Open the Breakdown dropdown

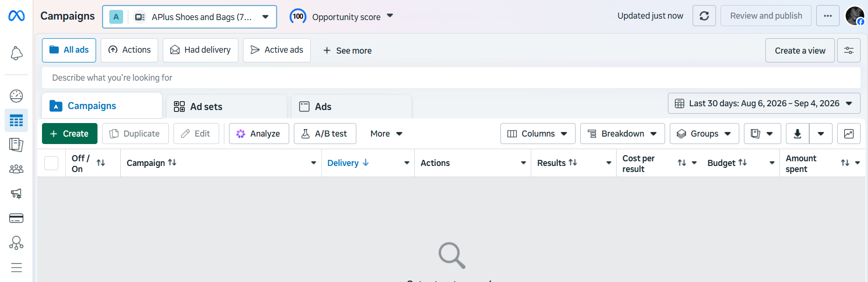coord(622,134)
